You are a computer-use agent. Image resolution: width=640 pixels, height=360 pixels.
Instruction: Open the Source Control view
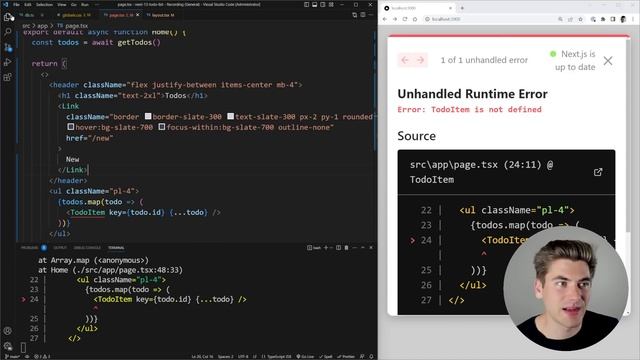[8, 47]
